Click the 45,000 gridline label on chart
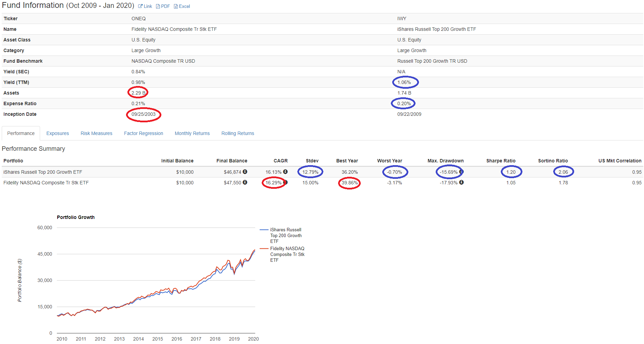The image size is (644, 344). pos(45,254)
